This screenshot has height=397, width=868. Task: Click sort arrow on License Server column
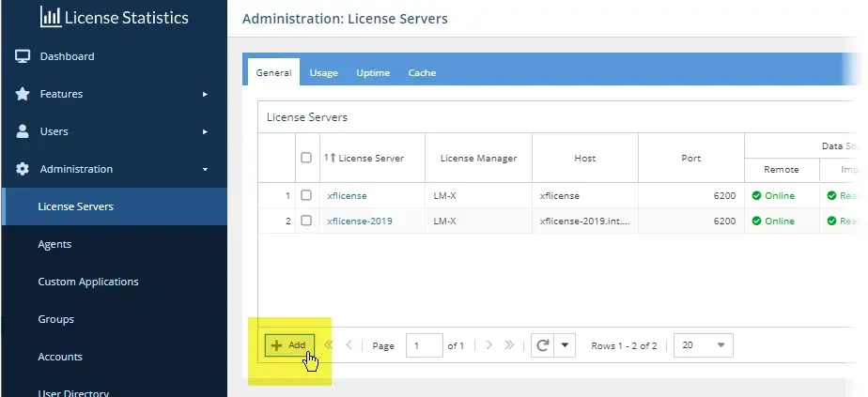pyautogui.click(x=333, y=158)
